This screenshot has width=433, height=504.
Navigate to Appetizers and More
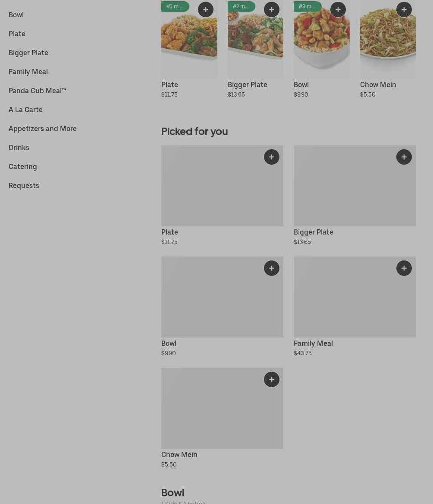pyautogui.click(x=43, y=128)
